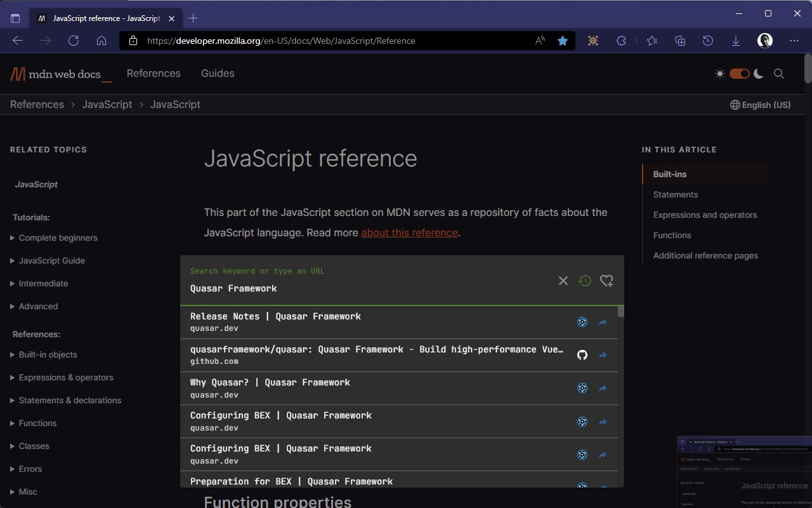
Task: Follow the "about this reference" link
Action: (x=409, y=232)
